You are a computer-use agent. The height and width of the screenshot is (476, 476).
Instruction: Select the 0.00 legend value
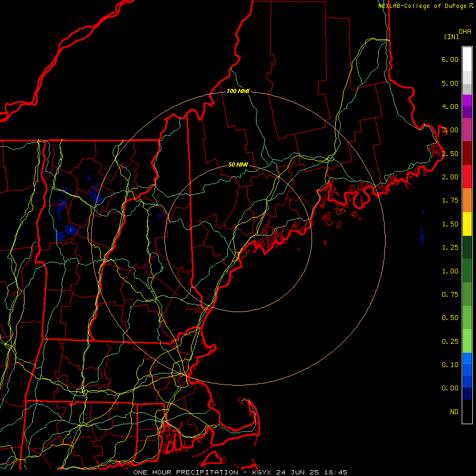click(450, 388)
